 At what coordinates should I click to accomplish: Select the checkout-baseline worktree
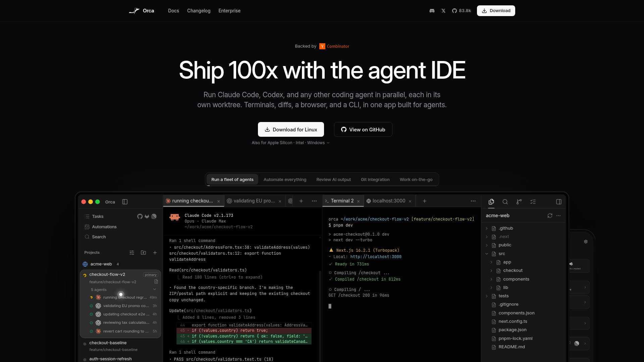(x=121, y=346)
